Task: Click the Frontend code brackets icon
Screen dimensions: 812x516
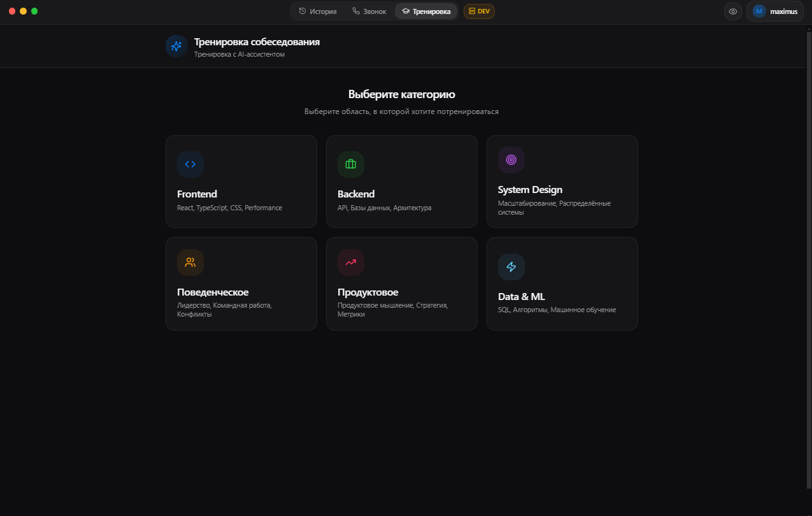Action: [x=190, y=164]
